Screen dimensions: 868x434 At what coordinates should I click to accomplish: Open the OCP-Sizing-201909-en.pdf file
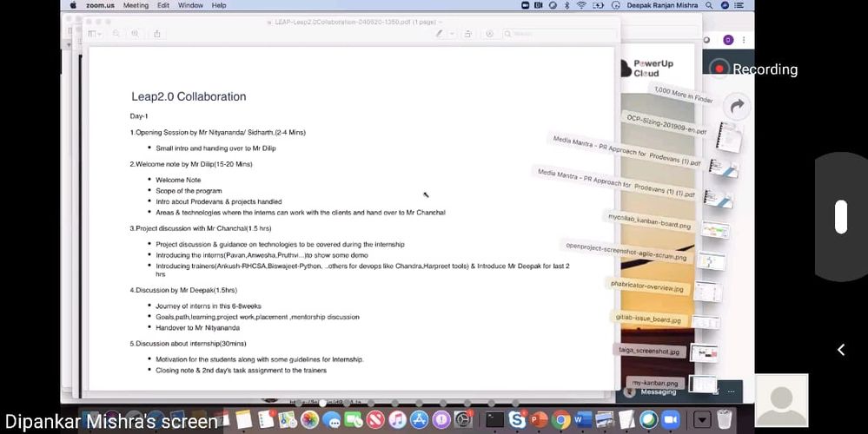(x=666, y=124)
